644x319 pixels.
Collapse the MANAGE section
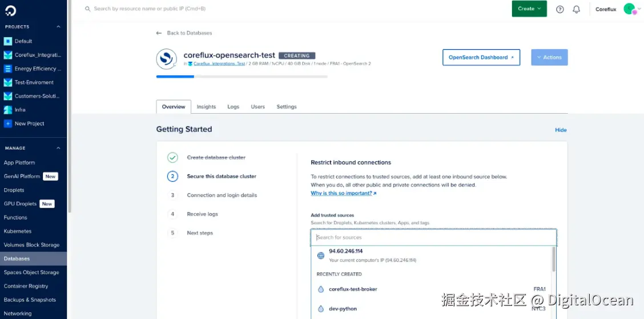click(x=58, y=148)
